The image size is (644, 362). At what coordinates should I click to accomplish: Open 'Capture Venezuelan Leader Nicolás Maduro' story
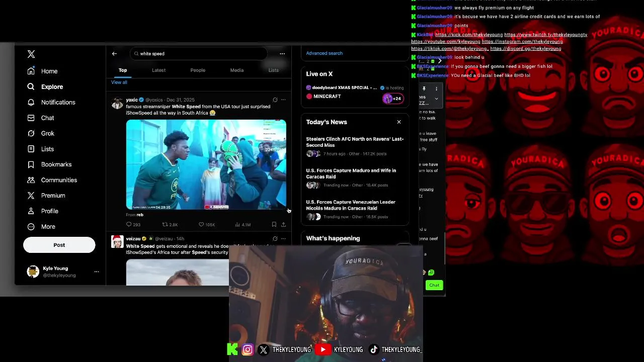click(x=351, y=205)
